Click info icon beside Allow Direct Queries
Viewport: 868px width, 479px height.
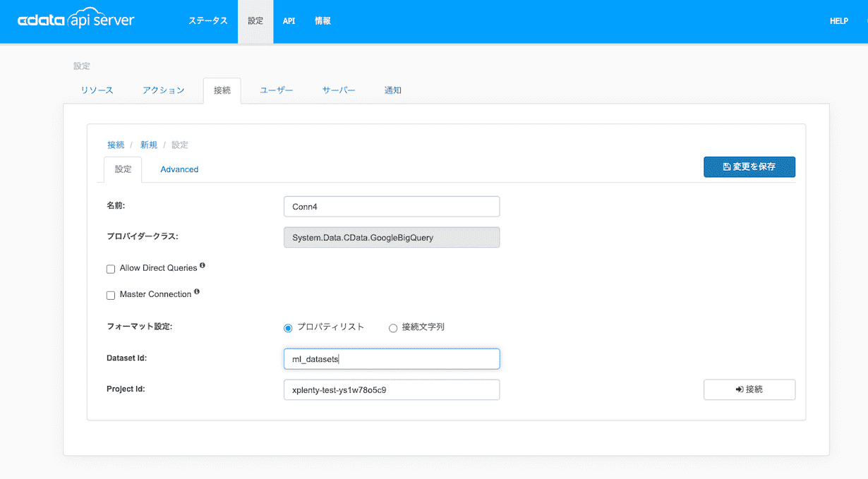coord(203,266)
